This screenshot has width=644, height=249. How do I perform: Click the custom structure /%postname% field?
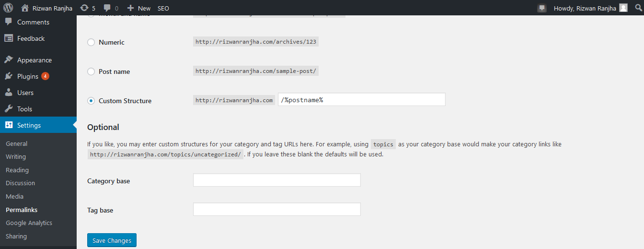point(362,99)
